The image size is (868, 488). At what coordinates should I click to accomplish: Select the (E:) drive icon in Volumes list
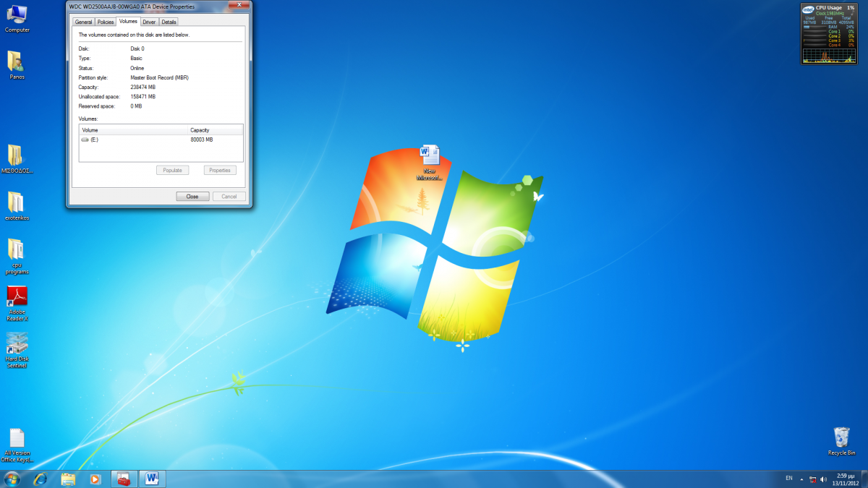85,140
